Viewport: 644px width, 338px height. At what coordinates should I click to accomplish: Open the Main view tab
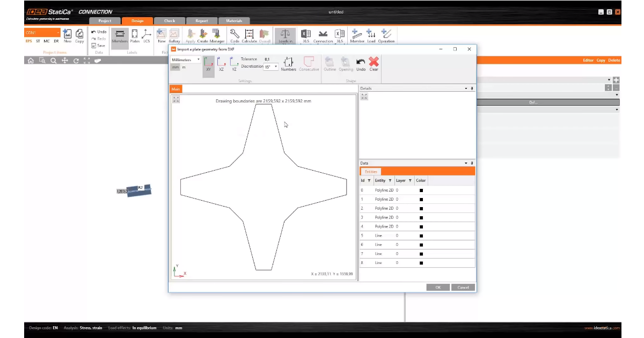pos(176,89)
